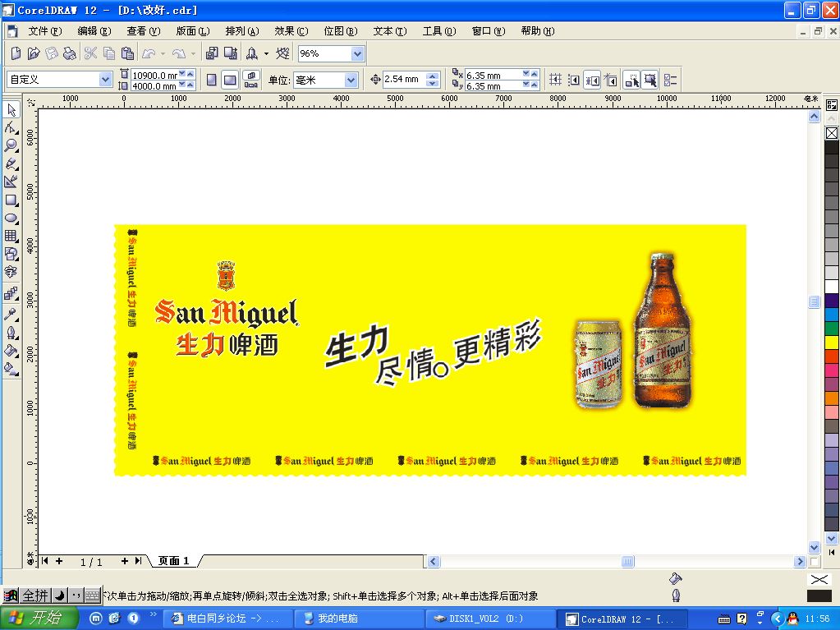Click the Windows 开始 Start button

(x=39, y=619)
